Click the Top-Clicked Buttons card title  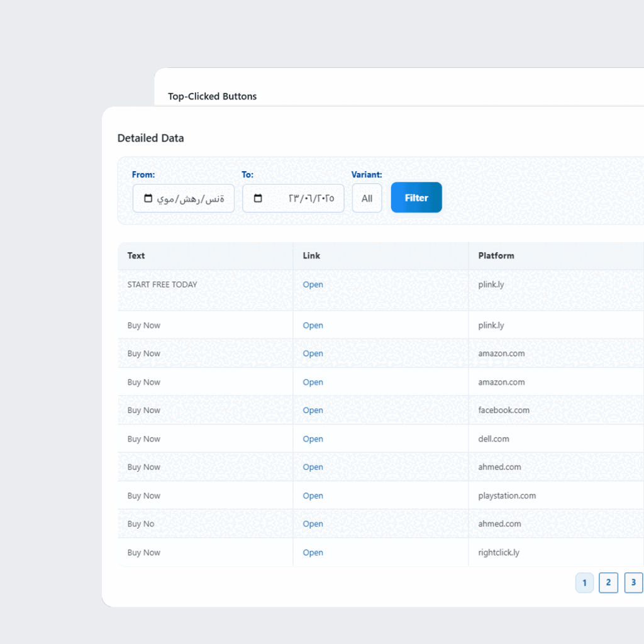coord(212,96)
